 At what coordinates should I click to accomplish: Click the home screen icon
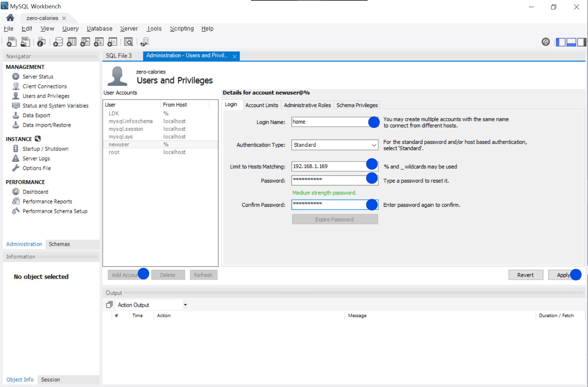coord(10,18)
